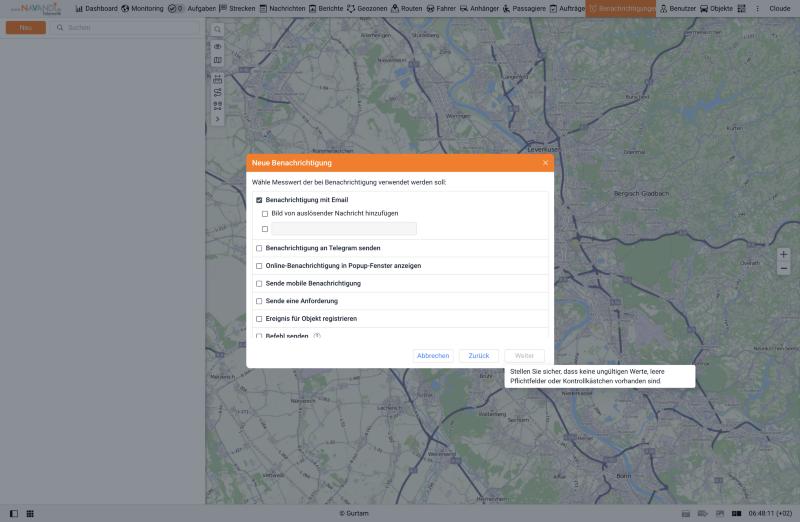Open the Objekte tab
The height and width of the screenshot is (522, 800).
(716, 9)
